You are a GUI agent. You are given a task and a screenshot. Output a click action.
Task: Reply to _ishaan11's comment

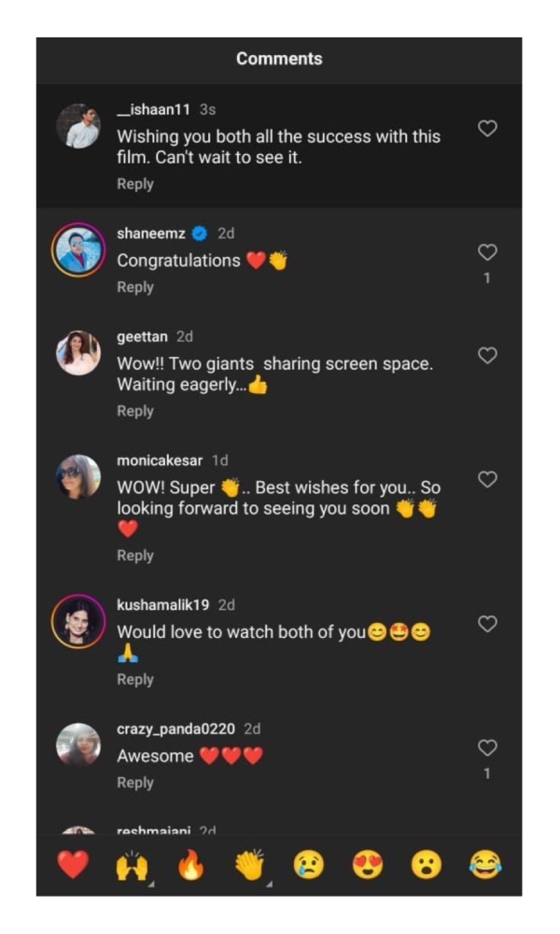tap(134, 184)
